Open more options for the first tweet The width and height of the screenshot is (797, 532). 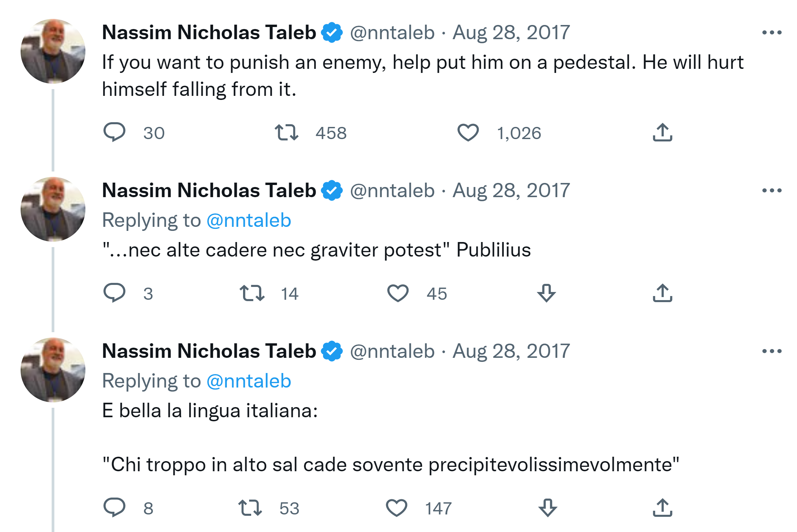[771, 32]
